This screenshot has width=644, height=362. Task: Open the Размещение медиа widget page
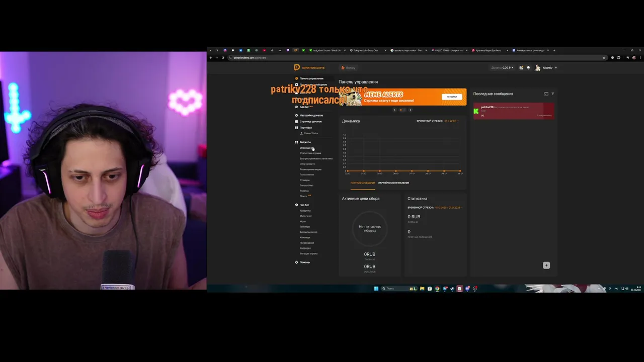pos(310,169)
